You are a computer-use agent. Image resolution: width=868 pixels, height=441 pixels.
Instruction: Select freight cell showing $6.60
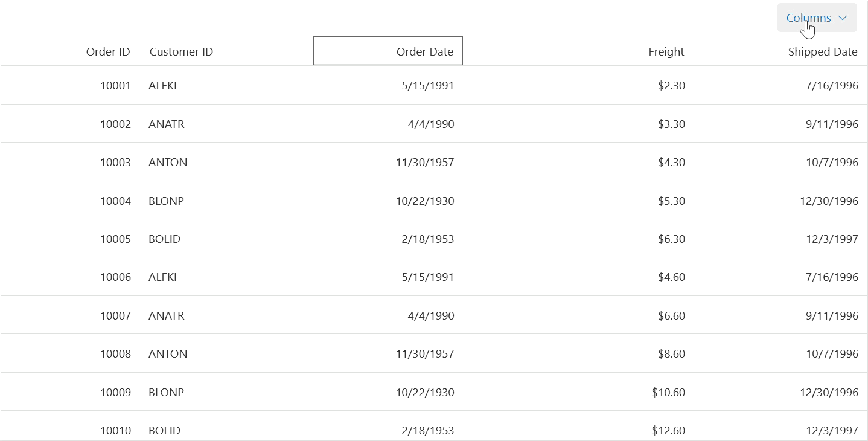pyautogui.click(x=671, y=316)
